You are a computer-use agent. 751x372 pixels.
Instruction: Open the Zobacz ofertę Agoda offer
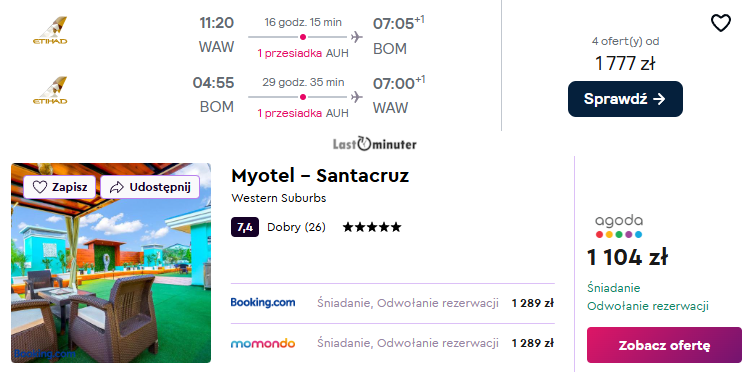pyautogui.click(x=664, y=345)
